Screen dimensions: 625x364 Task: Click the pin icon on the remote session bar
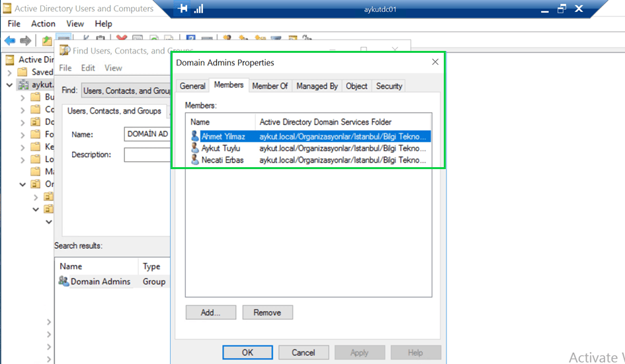click(x=183, y=9)
